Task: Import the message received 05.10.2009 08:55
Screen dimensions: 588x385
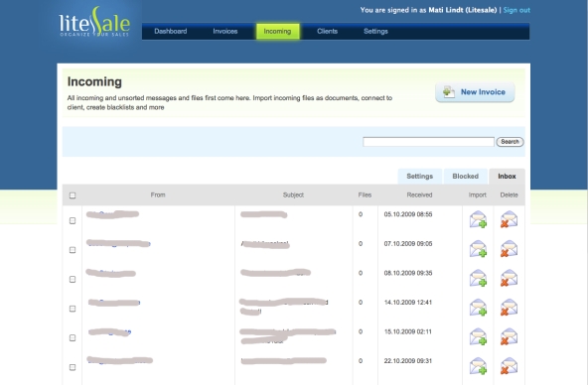Action: [x=478, y=219]
